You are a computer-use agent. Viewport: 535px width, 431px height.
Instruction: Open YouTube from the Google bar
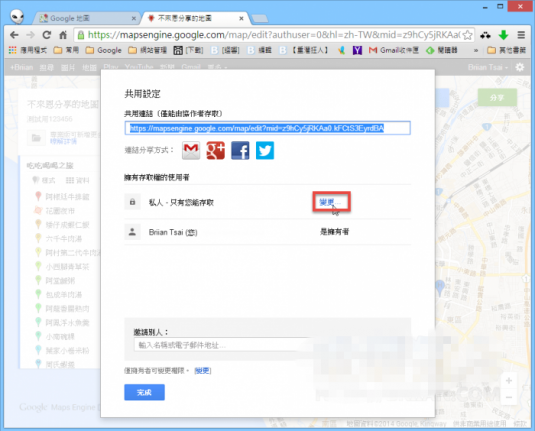139,67
